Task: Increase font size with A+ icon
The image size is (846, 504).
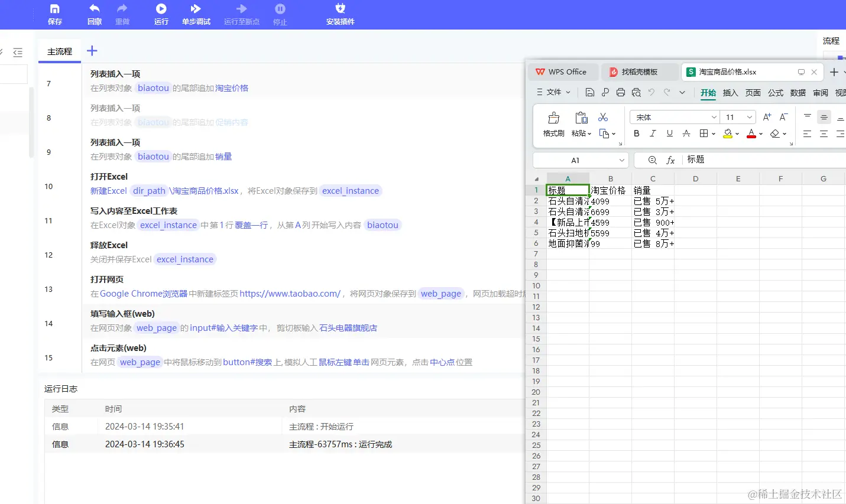Action: (767, 117)
